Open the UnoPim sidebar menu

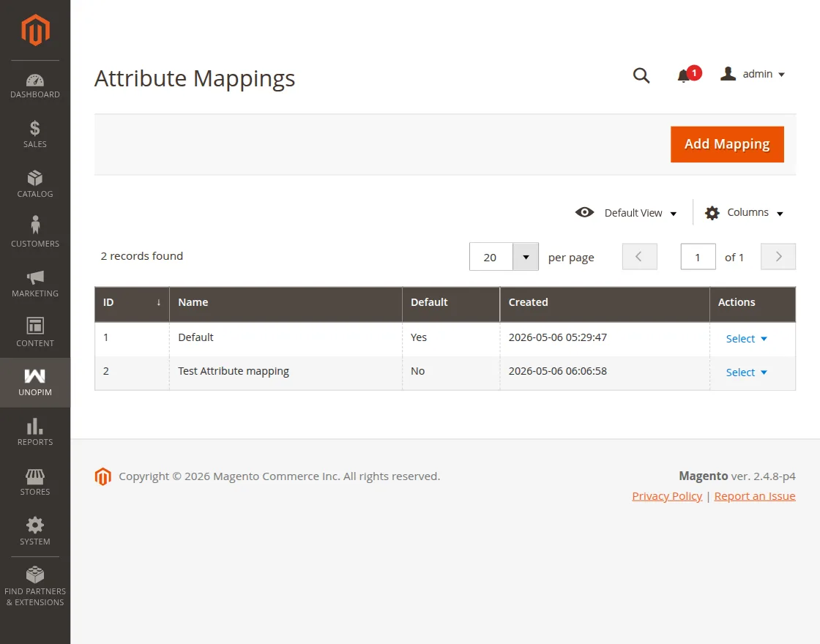(x=35, y=383)
